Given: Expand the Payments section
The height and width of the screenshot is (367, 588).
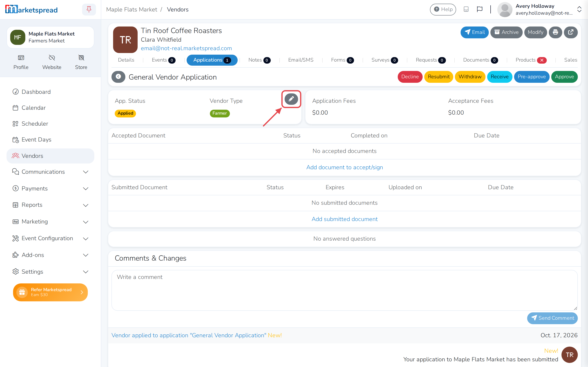Looking at the screenshot, I should coord(50,189).
